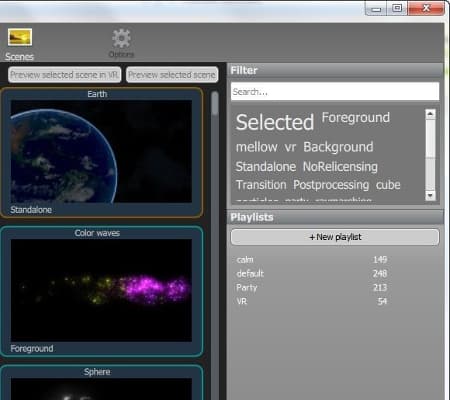This screenshot has height=400, width=450.
Task: Click the Playlists panel header
Action: (x=335, y=217)
